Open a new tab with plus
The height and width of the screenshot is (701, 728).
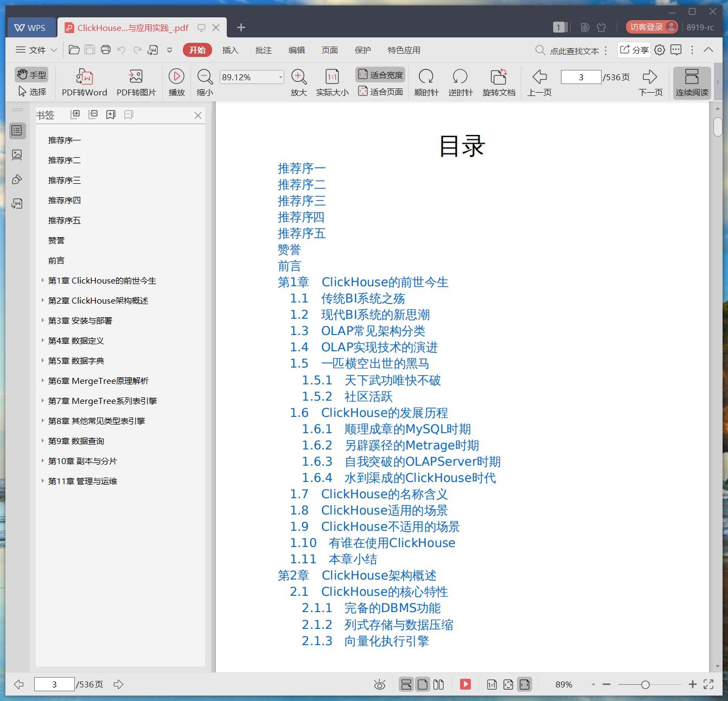(241, 28)
